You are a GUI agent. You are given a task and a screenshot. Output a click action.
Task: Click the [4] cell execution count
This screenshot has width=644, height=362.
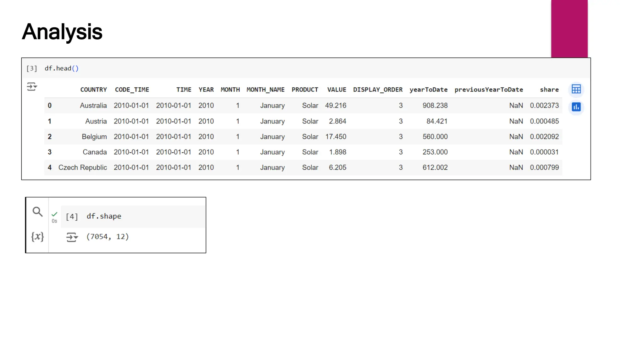72,217
